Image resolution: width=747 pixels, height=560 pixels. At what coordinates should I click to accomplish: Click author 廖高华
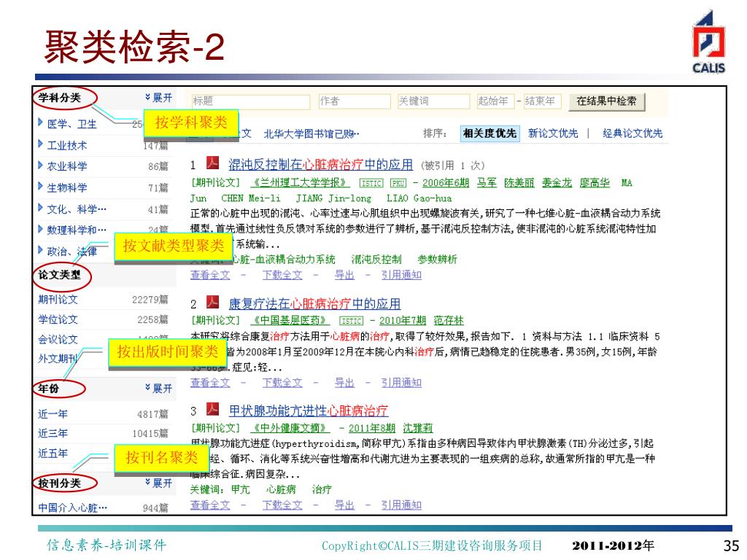[595, 183]
